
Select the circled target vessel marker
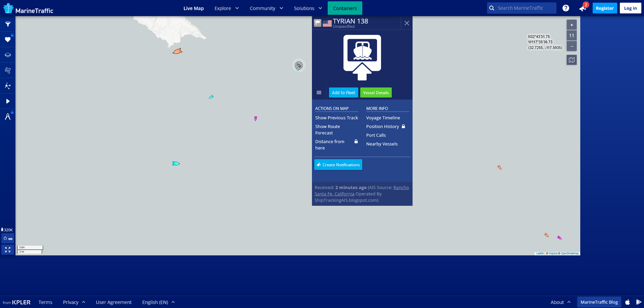point(299,65)
